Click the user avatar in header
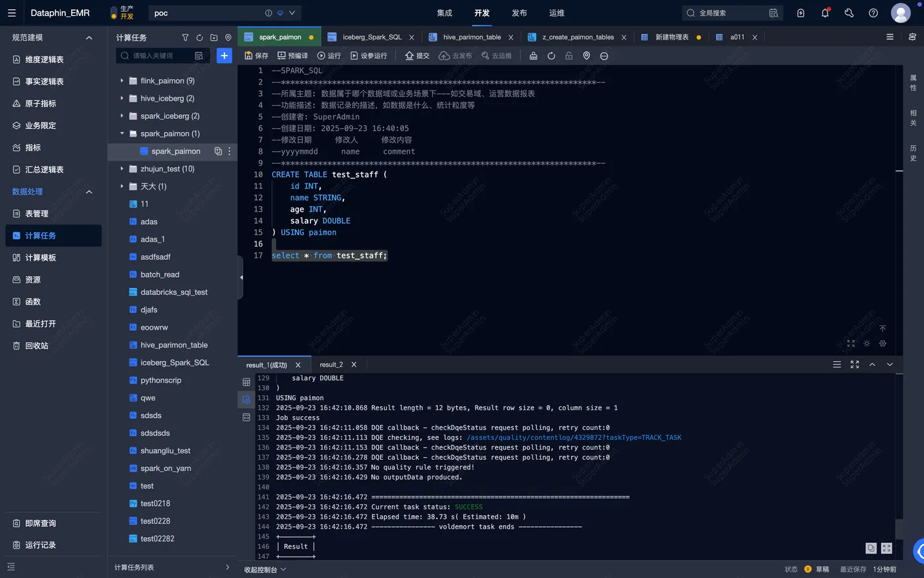924x578 pixels. point(901,13)
